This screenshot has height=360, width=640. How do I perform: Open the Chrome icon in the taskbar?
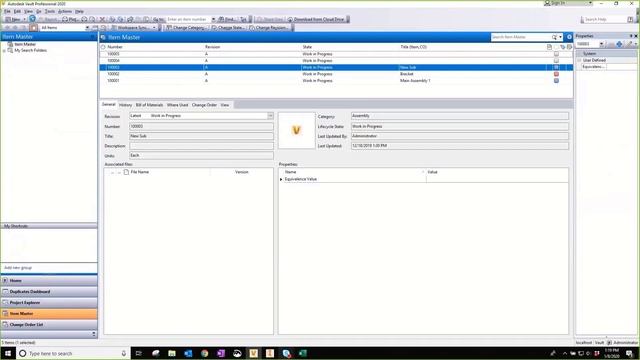(x=204, y=353)
